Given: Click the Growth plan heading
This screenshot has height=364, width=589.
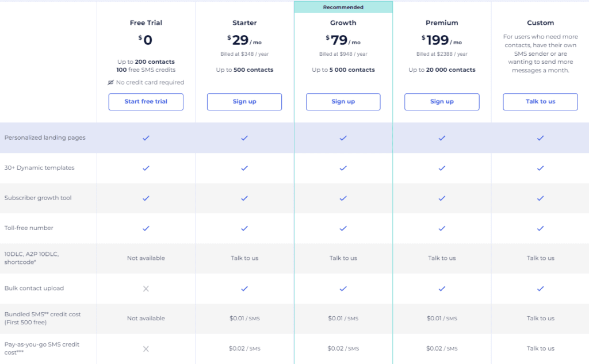Looking at the screenshot, I should pos(343,23).
